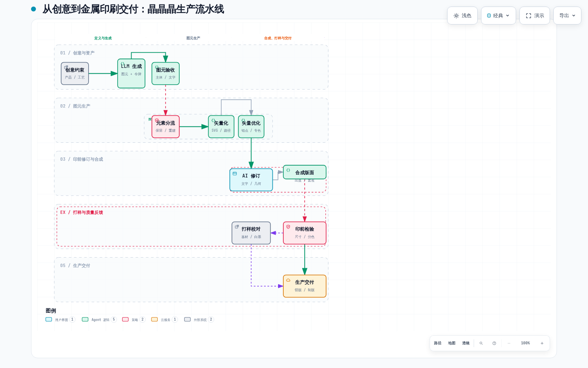Screen dimensions: 588x368
Task: Select the LLM 生成 node
Action: [131, 74]
